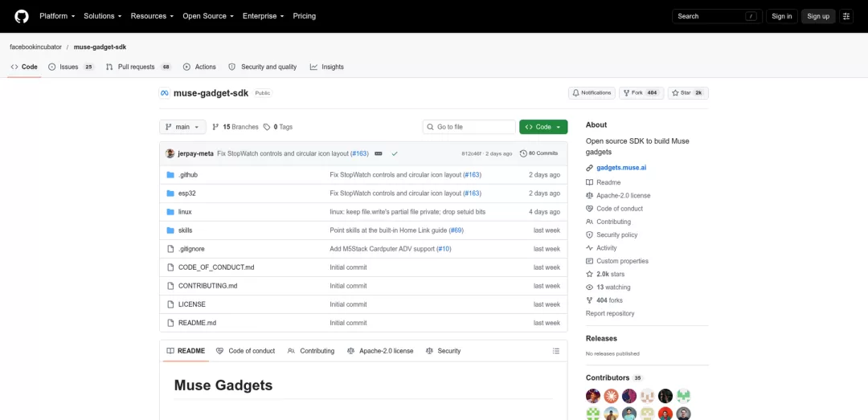Switch to the Issues tab
The height and width of the screenshot is (420, 868).
click(72, 67)
